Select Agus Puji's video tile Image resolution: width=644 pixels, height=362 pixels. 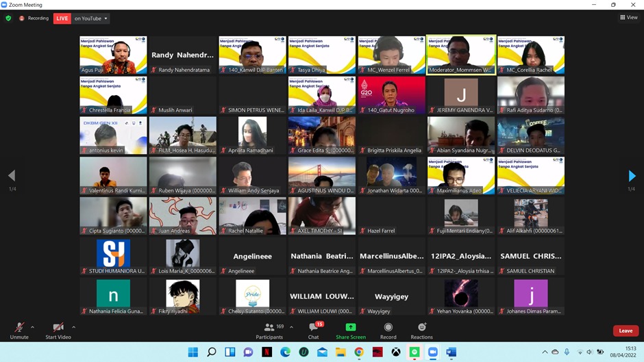pyautogui.click(x=113, y=55)
